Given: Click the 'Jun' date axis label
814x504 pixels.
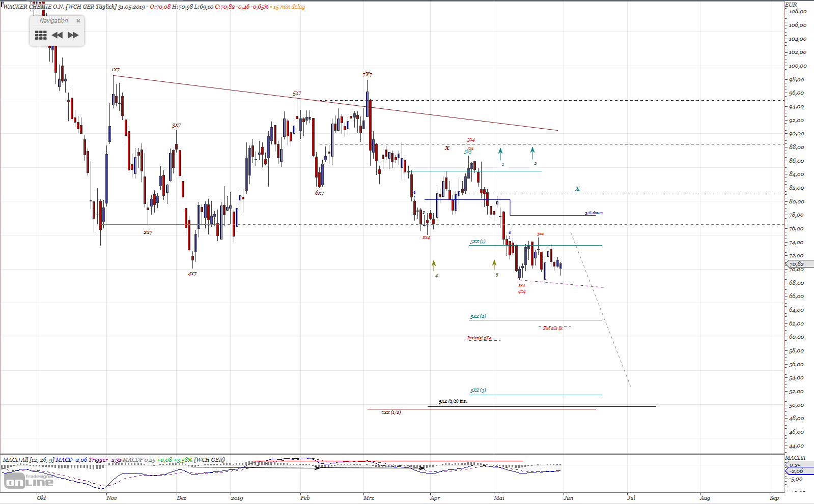Looking at the screenshot, I should pos(568,498).
